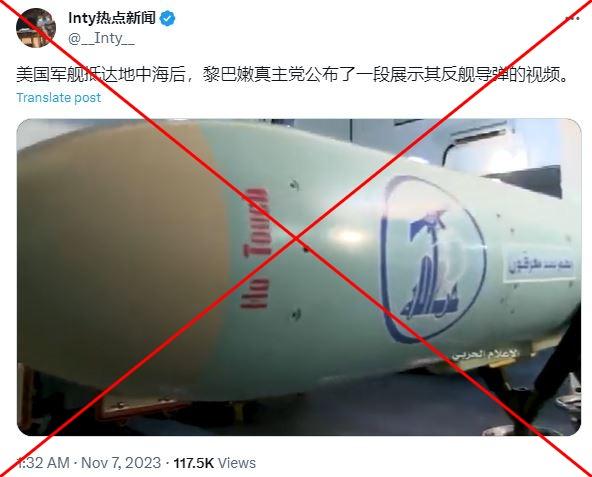Screen dimensions: 592x477
Task: Open the Inty profile avatar picture
Action: 36,28
